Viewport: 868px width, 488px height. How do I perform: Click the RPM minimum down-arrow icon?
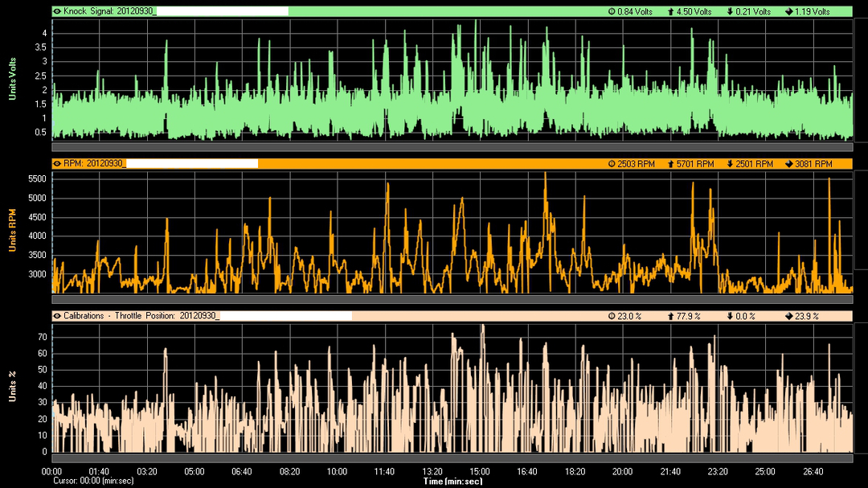[730, 163]
